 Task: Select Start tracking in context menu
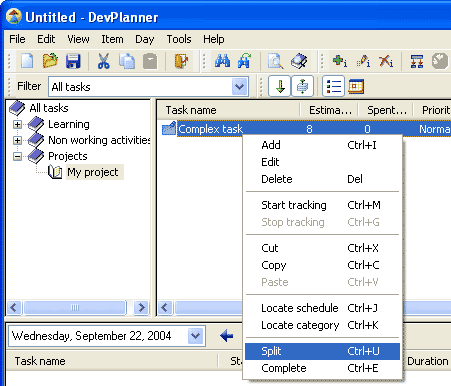point(322,205)
